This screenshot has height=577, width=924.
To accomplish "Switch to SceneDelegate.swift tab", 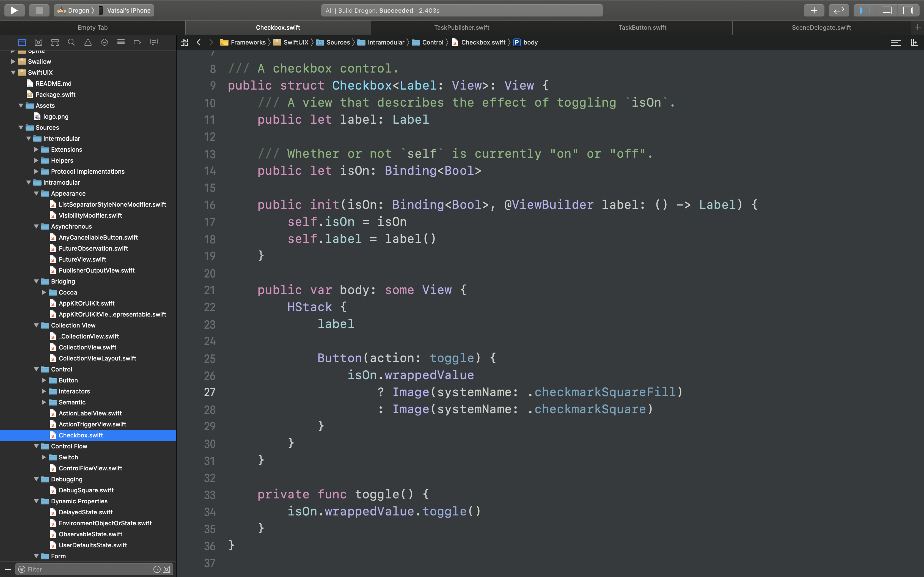I will pyautogui.click(x=821, y=27).
